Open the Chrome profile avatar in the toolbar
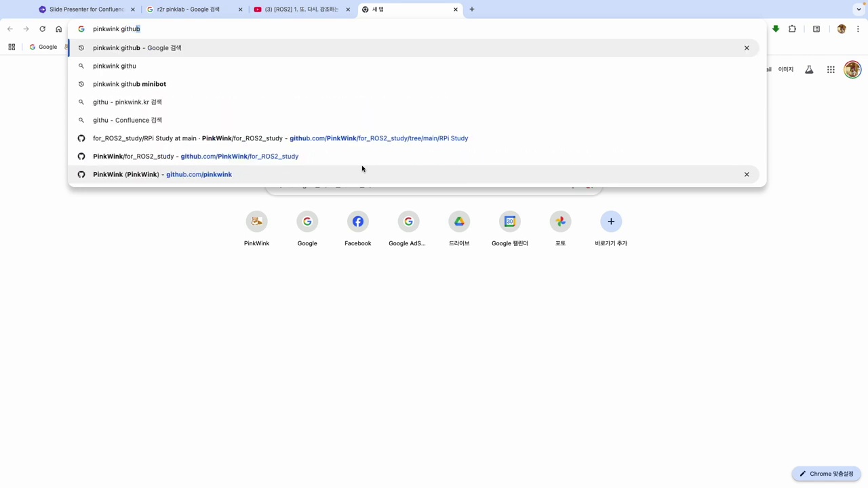The width and height of the screenshot is (868, 488). (x=842, y=29)
